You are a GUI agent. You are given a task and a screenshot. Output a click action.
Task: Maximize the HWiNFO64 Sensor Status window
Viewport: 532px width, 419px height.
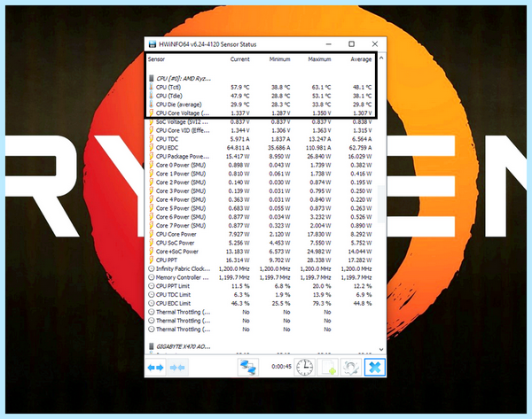351,44
